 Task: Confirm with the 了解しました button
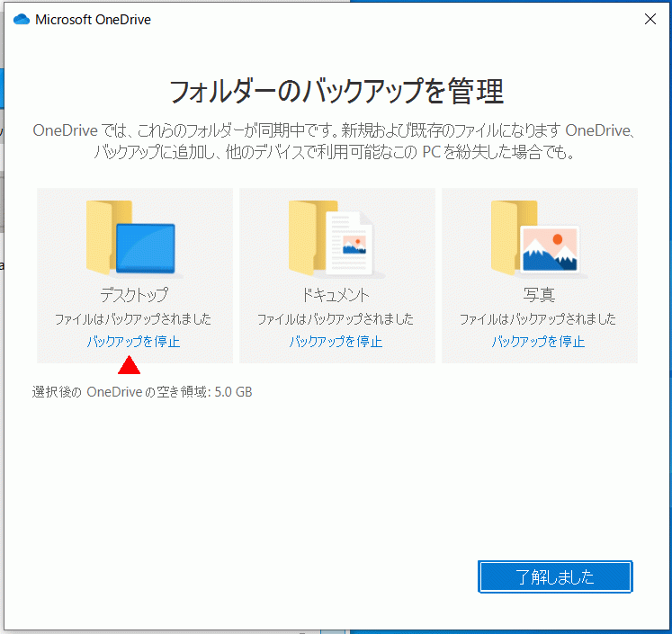coord(555,576)
